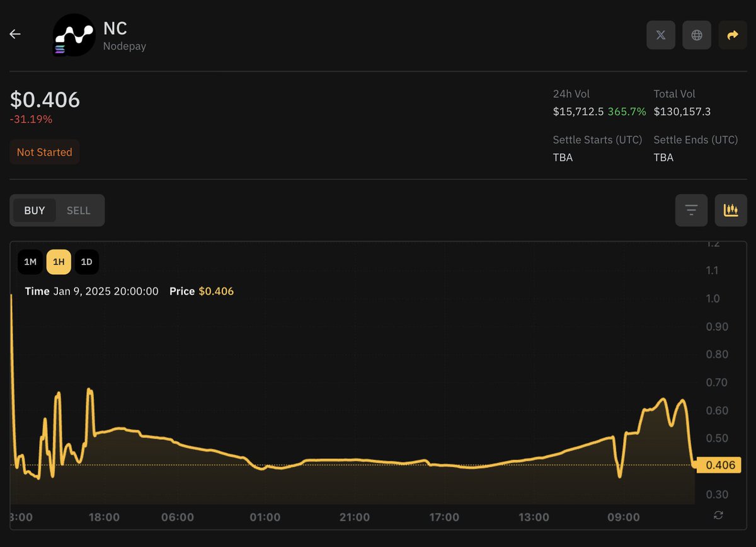This screenshot has height=547, width=756.
Task: Open the Nodepay NC token logo
Action: [74, 35]
